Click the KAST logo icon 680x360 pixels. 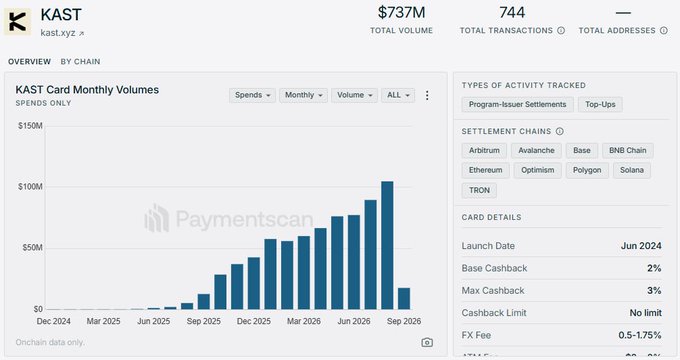(x=18, y=21)
